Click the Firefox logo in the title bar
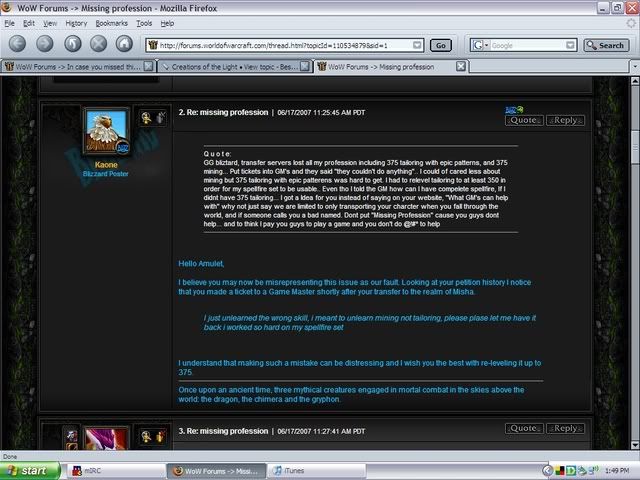Screen dimensions: 640x480 click(x=7, y=7)
